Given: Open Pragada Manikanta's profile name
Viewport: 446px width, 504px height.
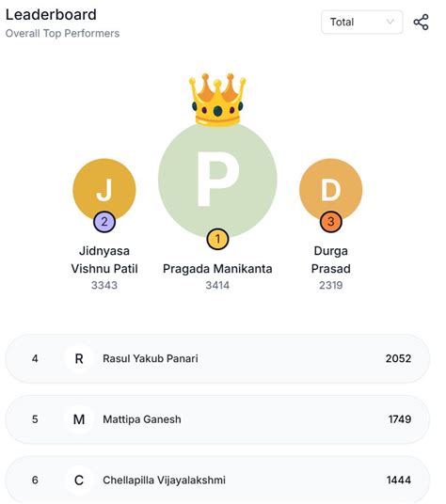Looking at the screenshot, I should (217, 269).
